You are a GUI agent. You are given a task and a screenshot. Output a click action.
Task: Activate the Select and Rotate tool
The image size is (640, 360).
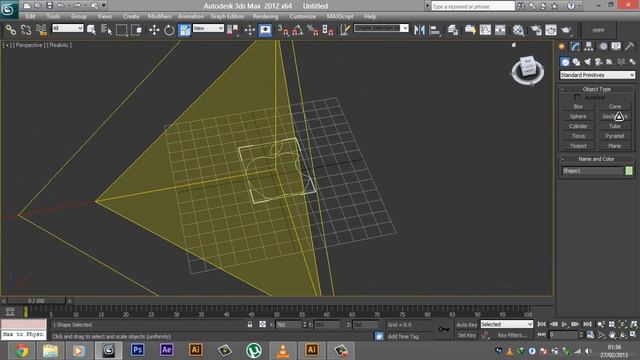click(169, 30)
